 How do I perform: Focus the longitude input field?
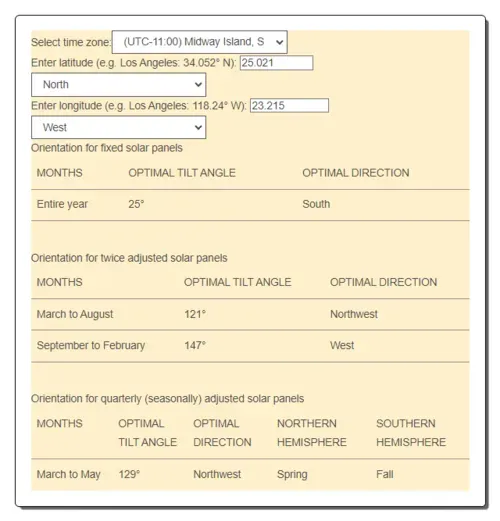click(289, 106)
